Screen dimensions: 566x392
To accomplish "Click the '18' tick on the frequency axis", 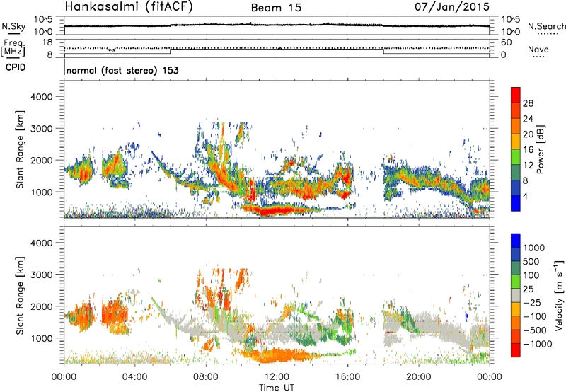I will [x=47, y=42].
